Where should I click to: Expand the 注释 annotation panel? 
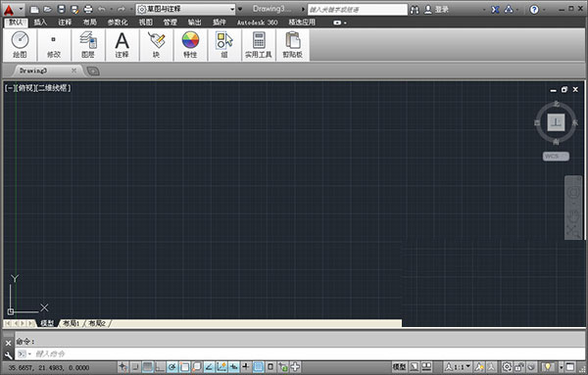(x=122, y=45)
